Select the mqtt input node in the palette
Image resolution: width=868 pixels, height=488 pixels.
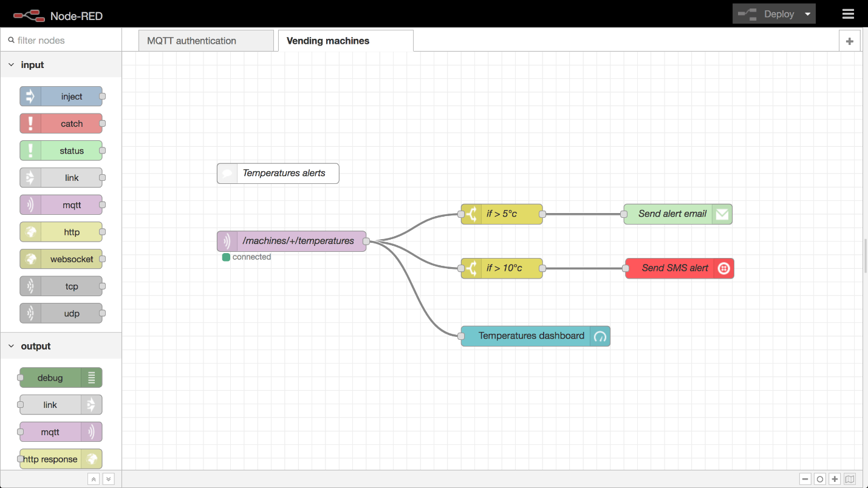click(x=61, y=205)
